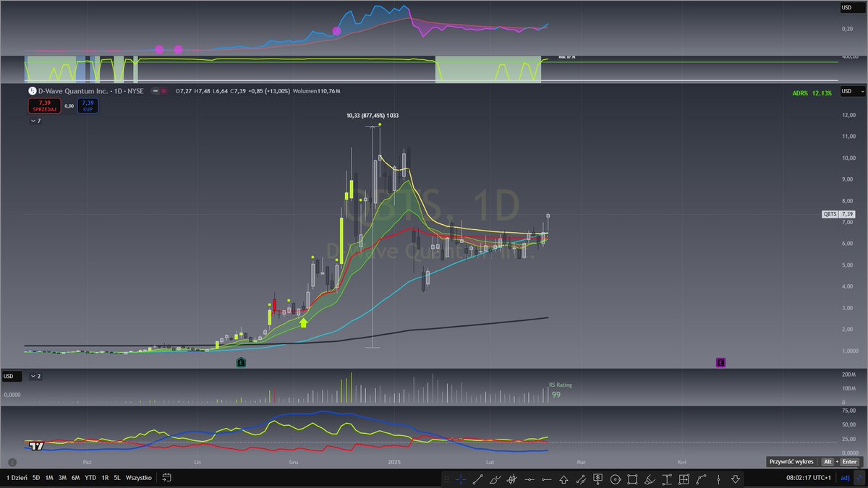Click the round Z timezone button
The image size is (868, 488).
point(12,462)
